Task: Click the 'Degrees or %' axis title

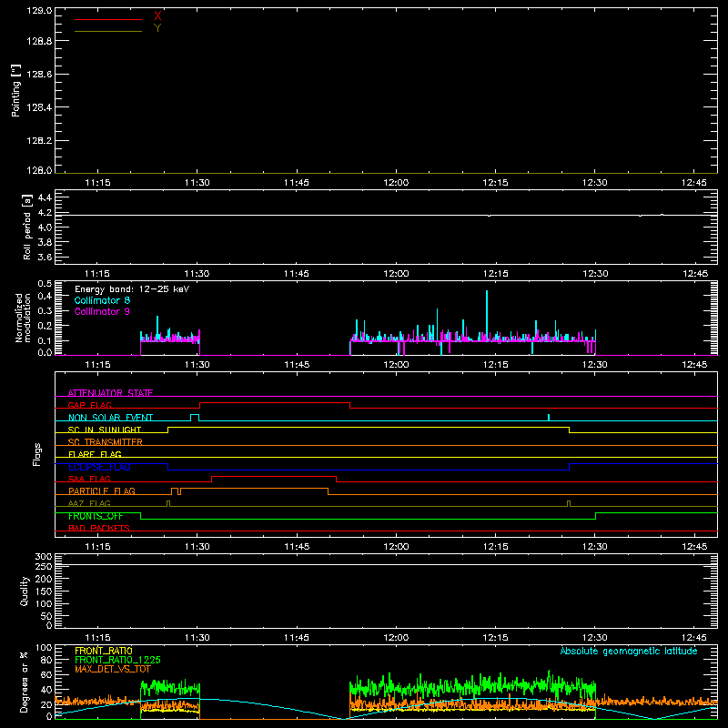Action: [25, 682]
